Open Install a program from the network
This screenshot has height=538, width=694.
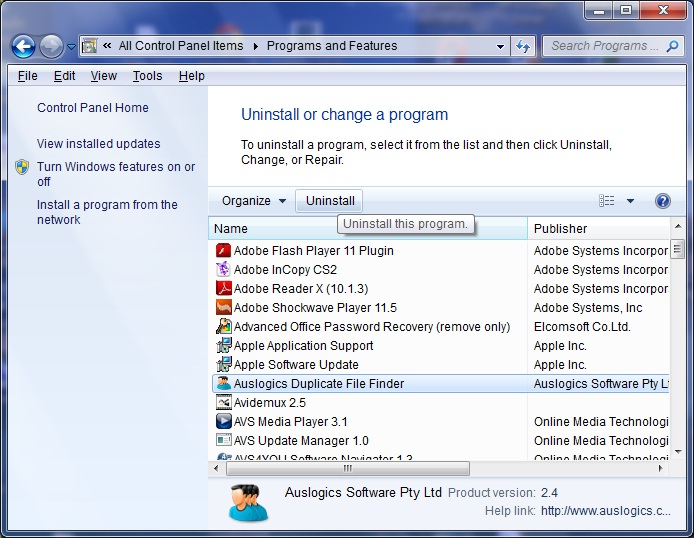point(107,212)
